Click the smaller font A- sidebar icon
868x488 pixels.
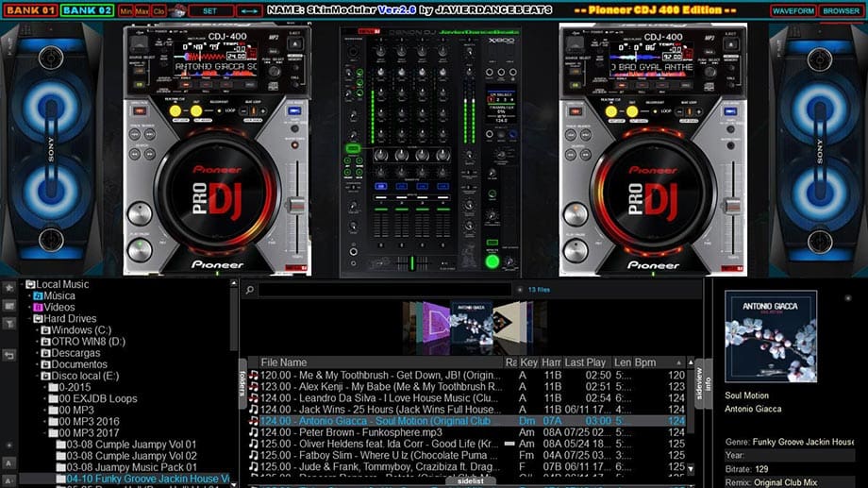coord(8,480)
